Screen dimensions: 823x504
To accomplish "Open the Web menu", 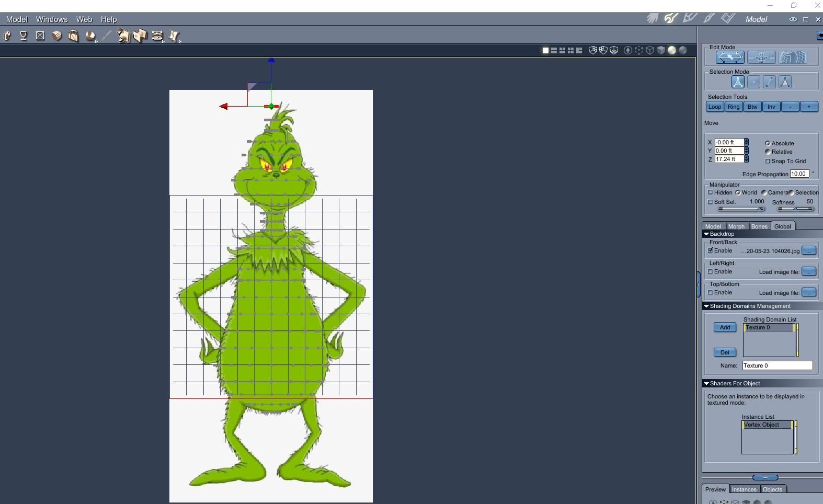I will pos(84,19).
